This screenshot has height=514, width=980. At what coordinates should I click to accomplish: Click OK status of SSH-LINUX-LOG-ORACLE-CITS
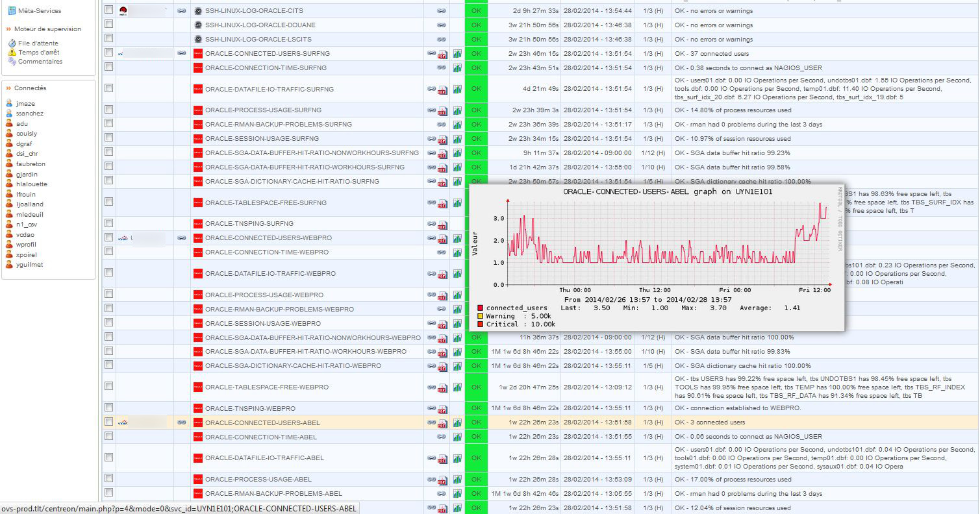click(476, 11)
